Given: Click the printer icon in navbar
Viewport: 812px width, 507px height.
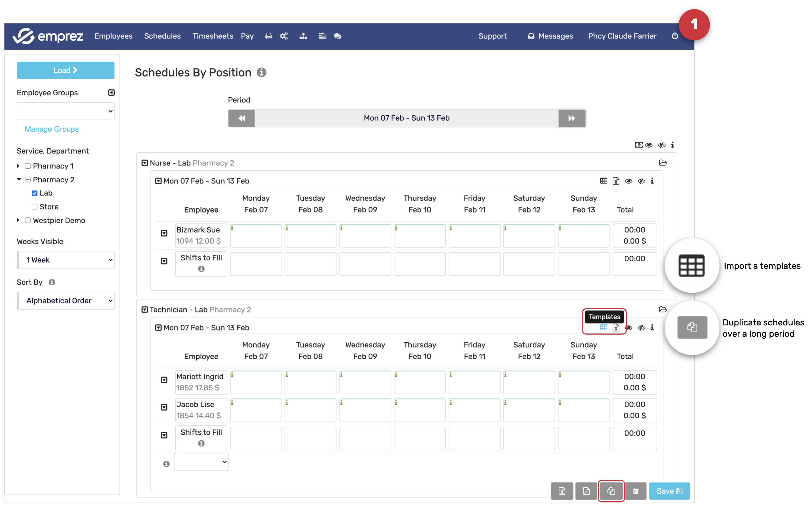Looking at the screenshot, I should [x=268, y=36].
